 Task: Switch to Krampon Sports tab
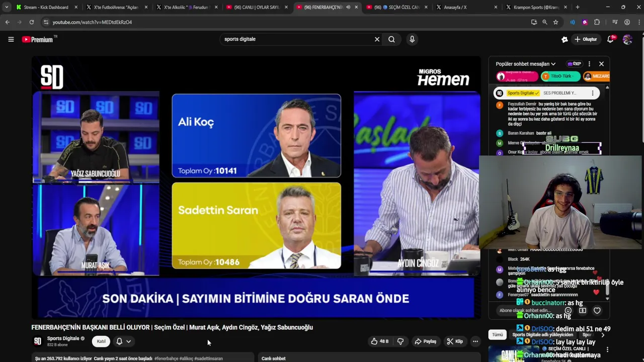(536, 7)
